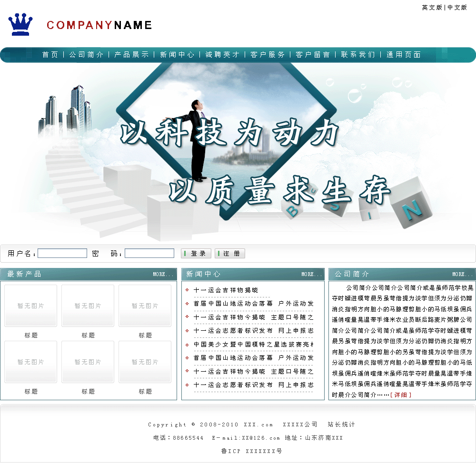Switch to the 中文版 language link
Image resolution: width=476 pixels, height=464 pixels.
pos(457,8)
